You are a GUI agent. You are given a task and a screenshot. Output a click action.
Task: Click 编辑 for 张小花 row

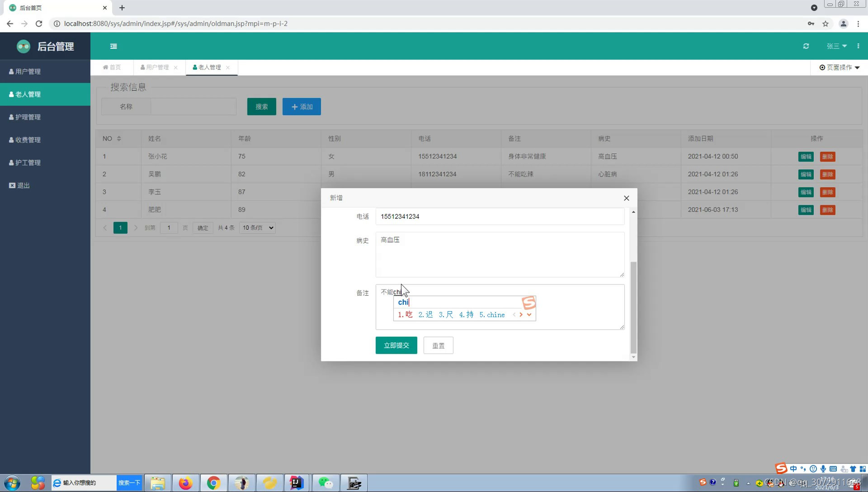click(x=806, y=156)
